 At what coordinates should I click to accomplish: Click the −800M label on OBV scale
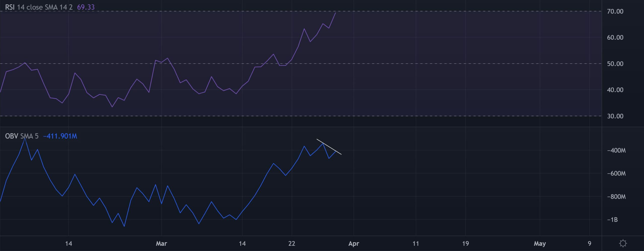[616, 196]
